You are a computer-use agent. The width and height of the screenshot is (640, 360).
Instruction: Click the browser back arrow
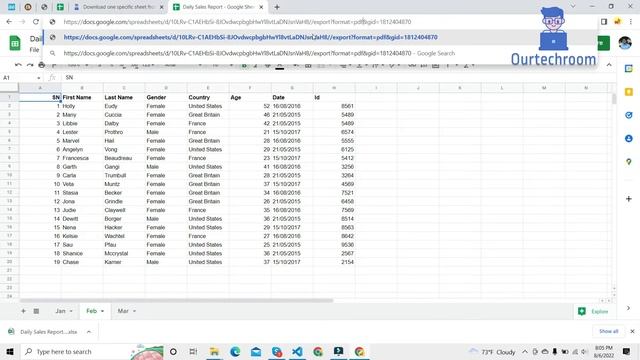coord(9,22)
